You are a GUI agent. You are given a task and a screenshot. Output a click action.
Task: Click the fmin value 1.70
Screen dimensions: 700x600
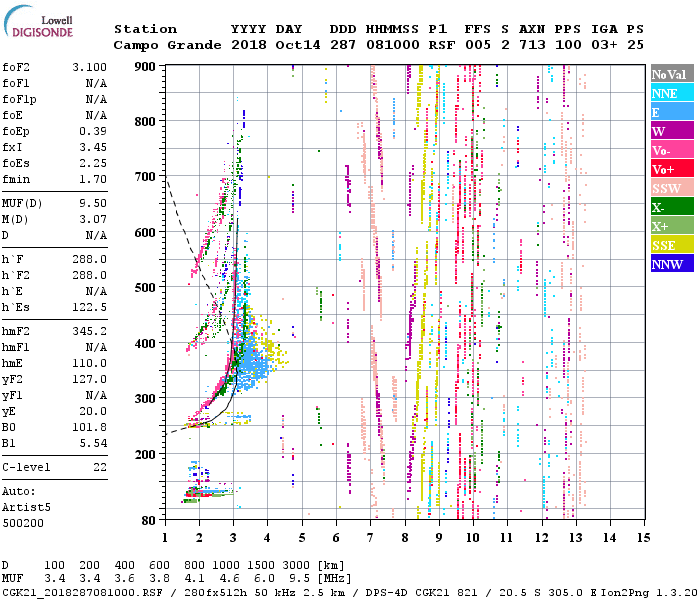(x=93, y=179)
